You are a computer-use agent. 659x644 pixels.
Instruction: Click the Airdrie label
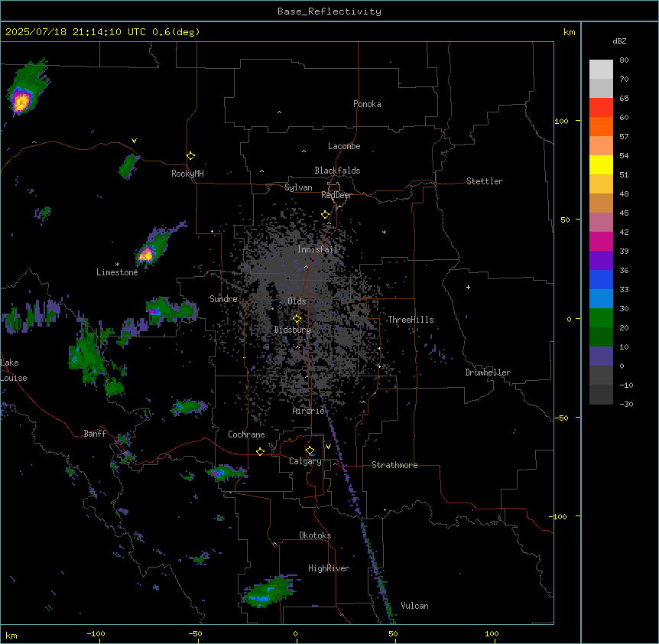[309, 411]
